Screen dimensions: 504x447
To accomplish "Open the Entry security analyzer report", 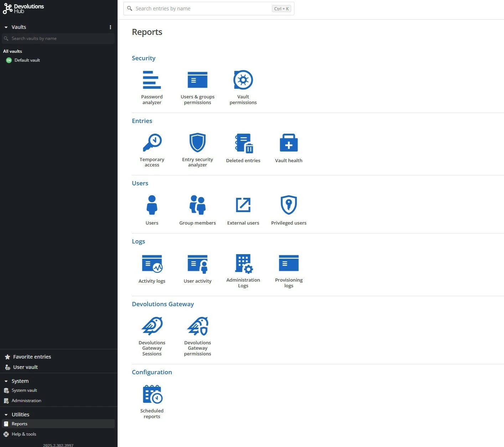I will 197,150.
